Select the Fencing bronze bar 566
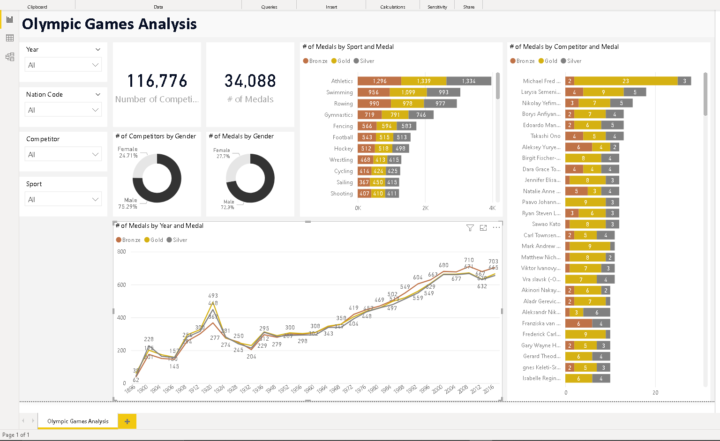This screenshot has width=720, height=441. 367,126
